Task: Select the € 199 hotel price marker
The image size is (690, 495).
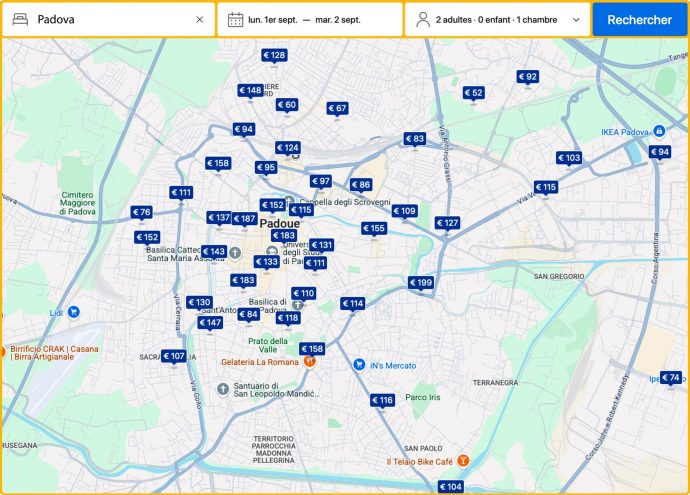Action: (421, 284)
